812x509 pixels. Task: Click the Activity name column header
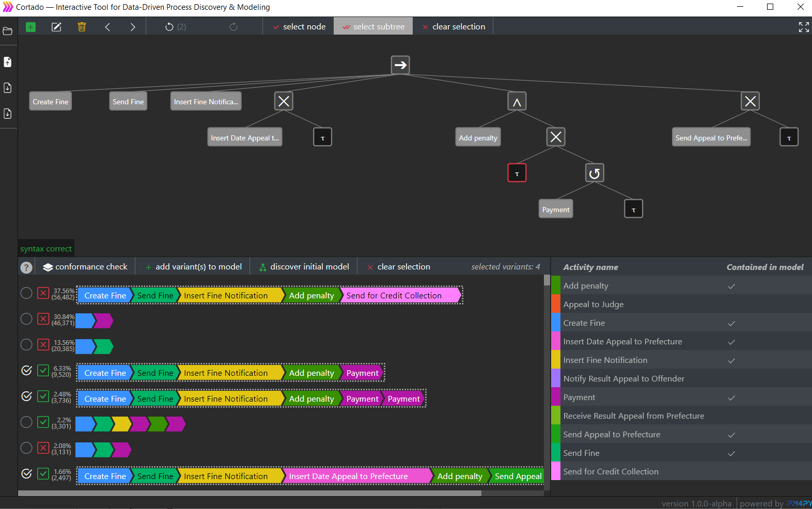pos(590,267)
